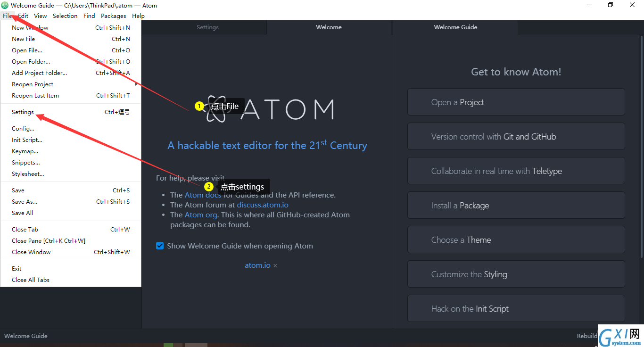Click the Welcome Guide pane scrollbar
Viewport: 644px width, 347px height.
click(642, 146)
